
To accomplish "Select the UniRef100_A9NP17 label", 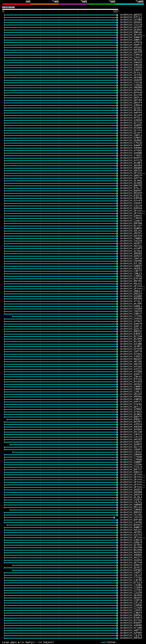I will pos(131,40).
